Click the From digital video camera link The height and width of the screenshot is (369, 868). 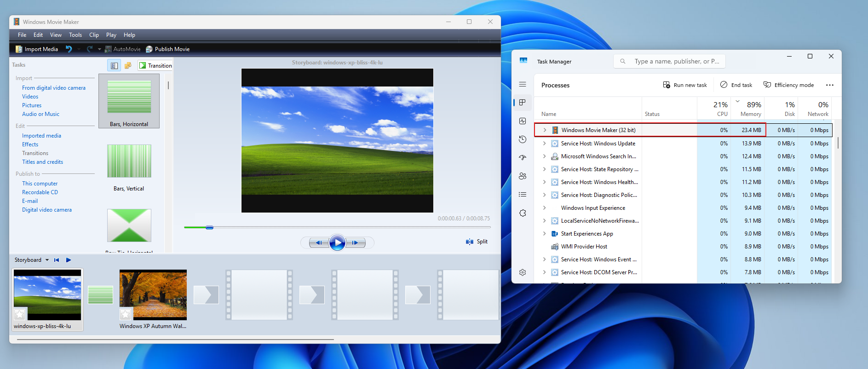[x=54, y=88]
